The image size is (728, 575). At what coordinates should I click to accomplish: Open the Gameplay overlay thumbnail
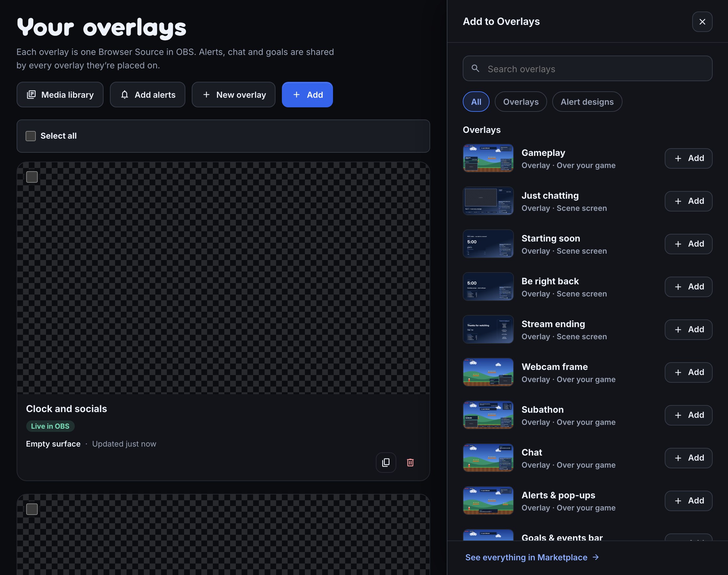click(x=488, y=158)
